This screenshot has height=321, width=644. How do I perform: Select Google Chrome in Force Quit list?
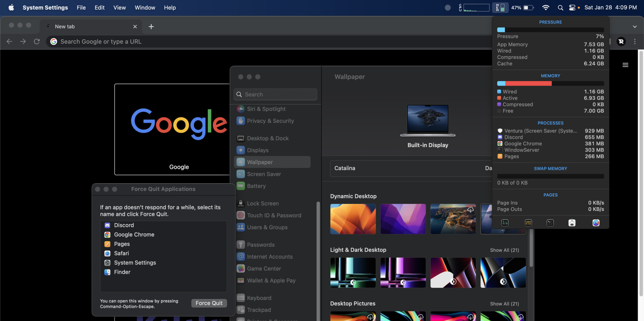pyautogui.click(x=134, y=234)
